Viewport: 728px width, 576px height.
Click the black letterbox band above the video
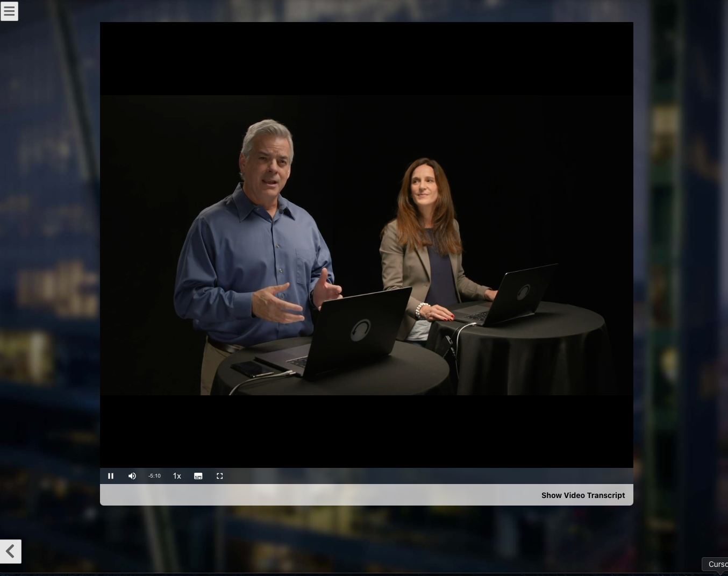pyautogui.click(x=366, y=58)
